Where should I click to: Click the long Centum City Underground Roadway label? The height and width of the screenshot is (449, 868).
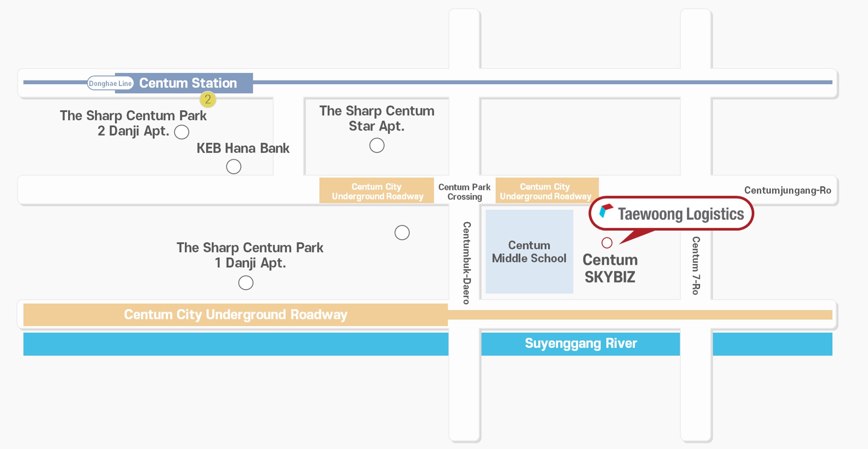point(236,315)
